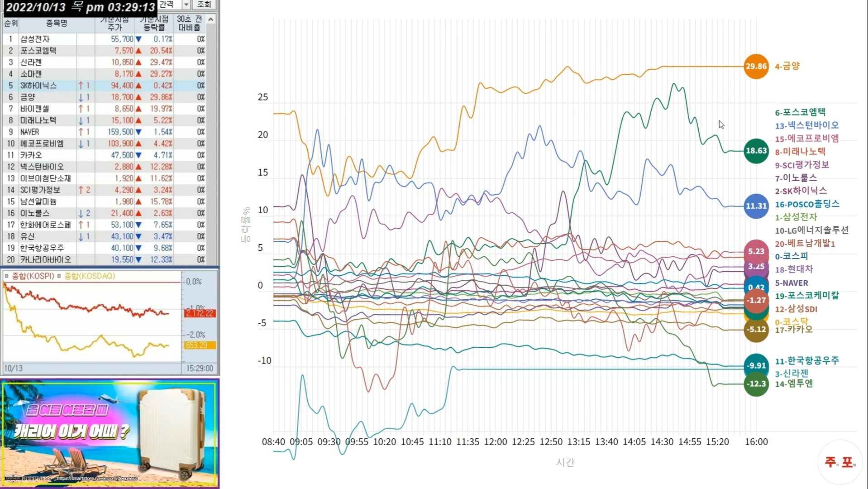
Task: Click the 5-NAVER legend label
Action: click(x=792, y=283)
